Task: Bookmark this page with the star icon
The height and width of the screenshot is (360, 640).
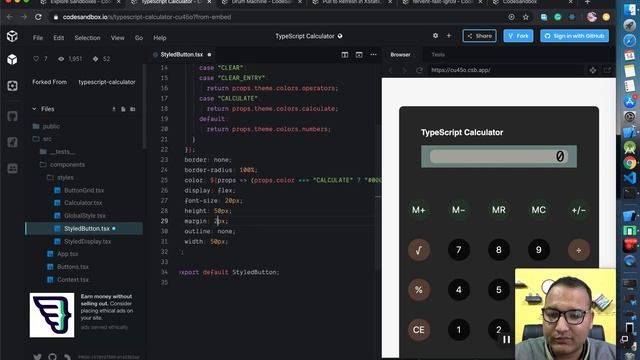Action: click(x=526, y=17)
